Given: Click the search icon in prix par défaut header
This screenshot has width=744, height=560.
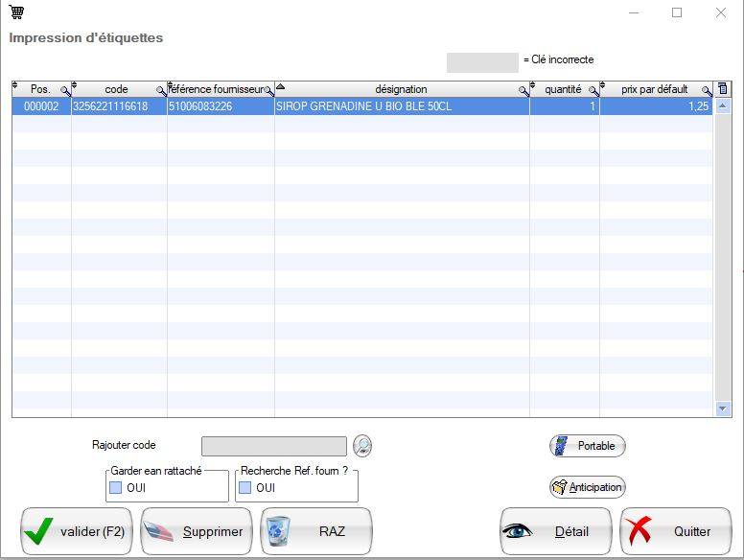Looking at the screenshot, I should (x=707, y=91).
